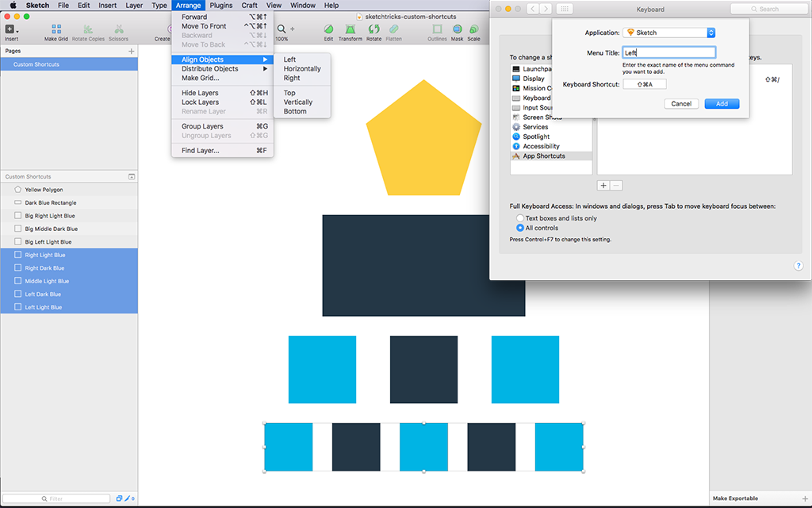
Task: Select 'All controls' radio button
Action: [x=520, y=228]
